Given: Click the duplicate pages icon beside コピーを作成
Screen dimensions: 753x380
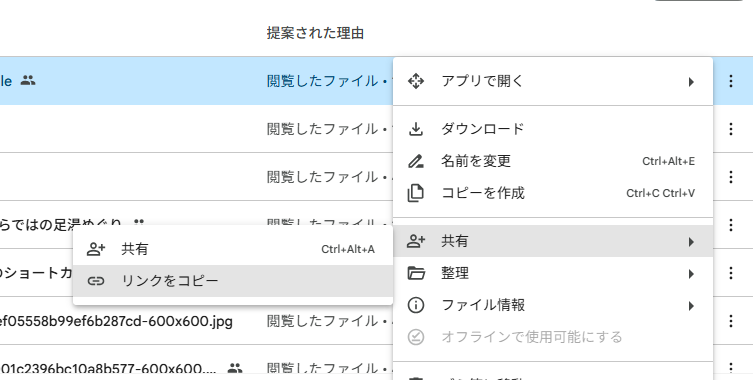Looking at the screenshot, I should point(415,193).
